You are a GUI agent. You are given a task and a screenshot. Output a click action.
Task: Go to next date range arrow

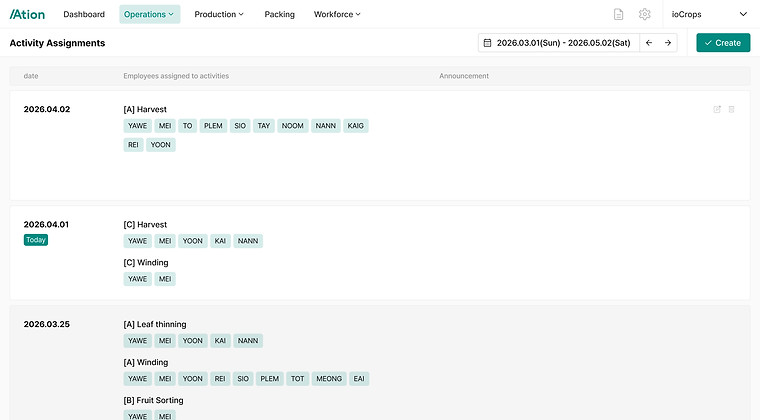(x=668, y=43)
